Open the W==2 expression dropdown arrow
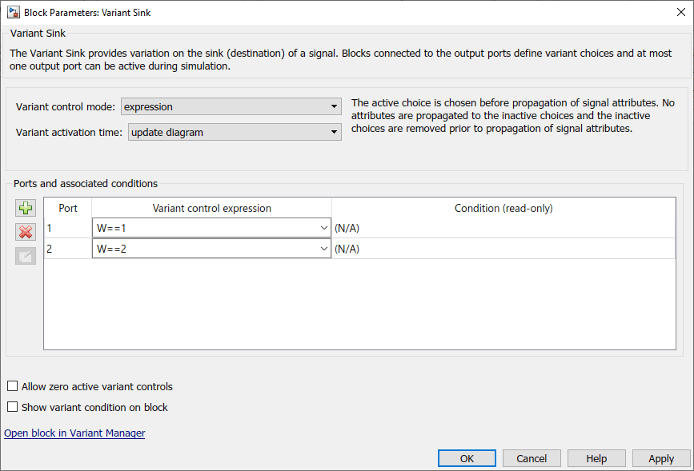 pos(322,248)
